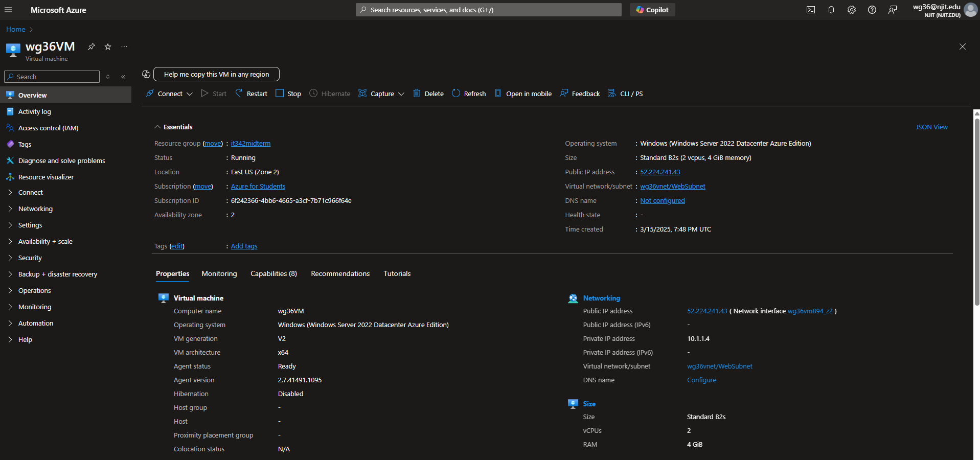Expand the Security sidebar group
This screenshot has height=460, width=980.
[x=30, y=258]
